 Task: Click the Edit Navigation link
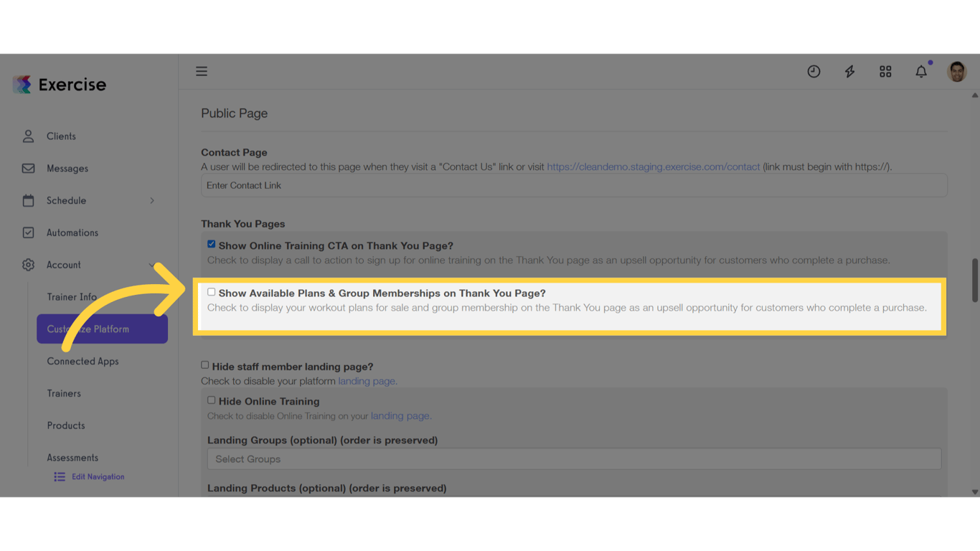point(98,476)
